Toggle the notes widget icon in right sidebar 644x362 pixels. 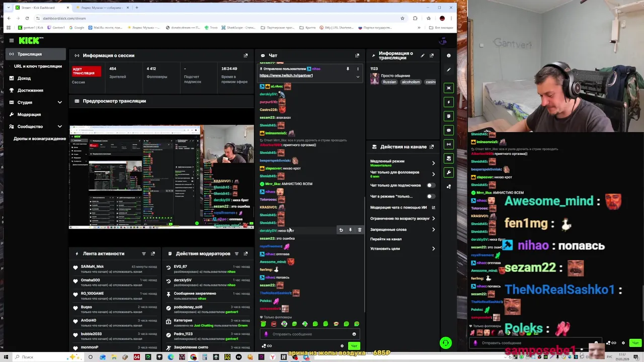click(449, 116)
